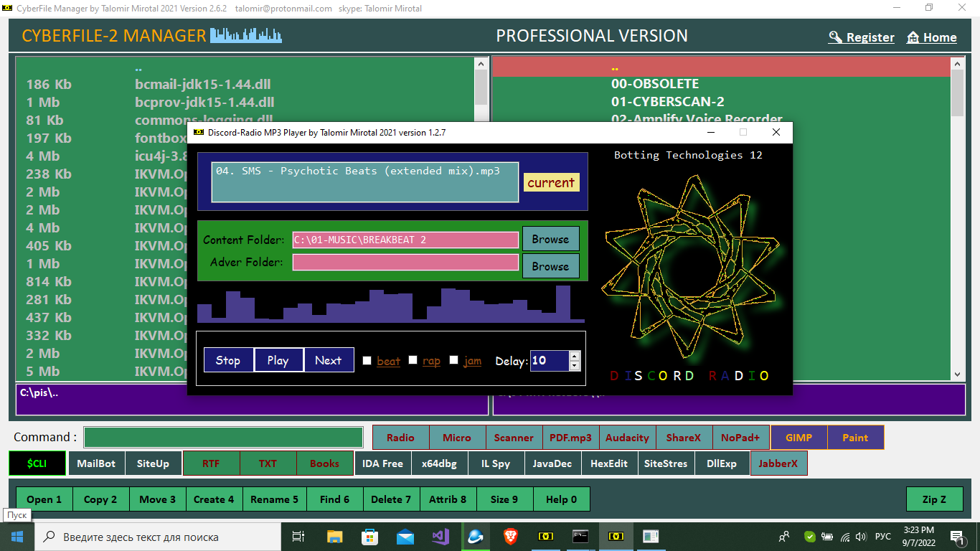Launch JabberX
The height and width of the screenshot is (551, 980).
tap(779, 463)
